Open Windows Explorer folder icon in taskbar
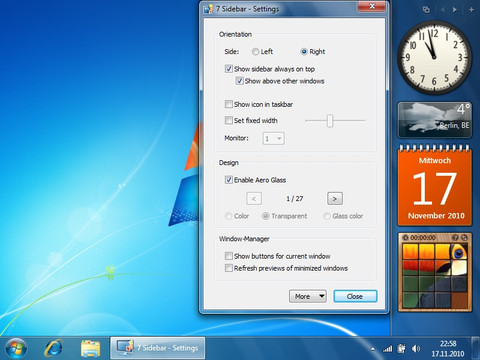Viewport: 480px width, 360px height. [x=90, y=349]
